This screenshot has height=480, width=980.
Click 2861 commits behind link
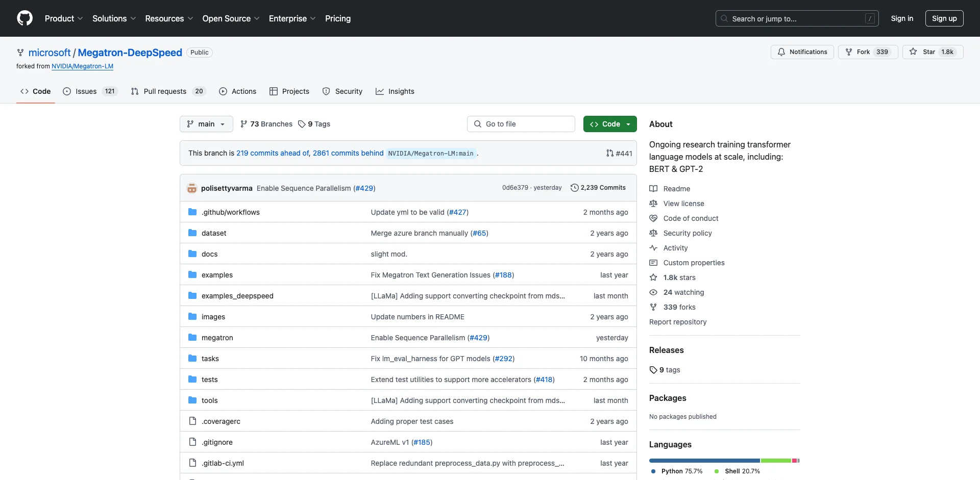pos(348,153)
